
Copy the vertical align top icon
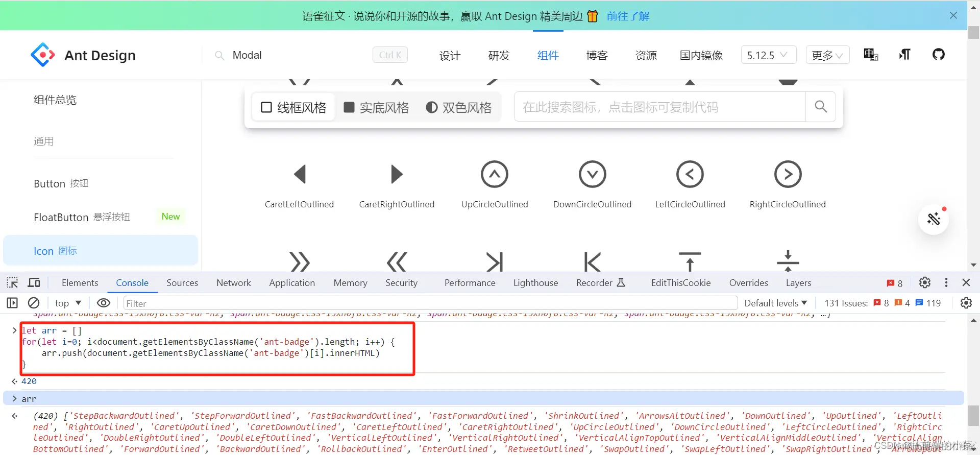coord(690,261)
